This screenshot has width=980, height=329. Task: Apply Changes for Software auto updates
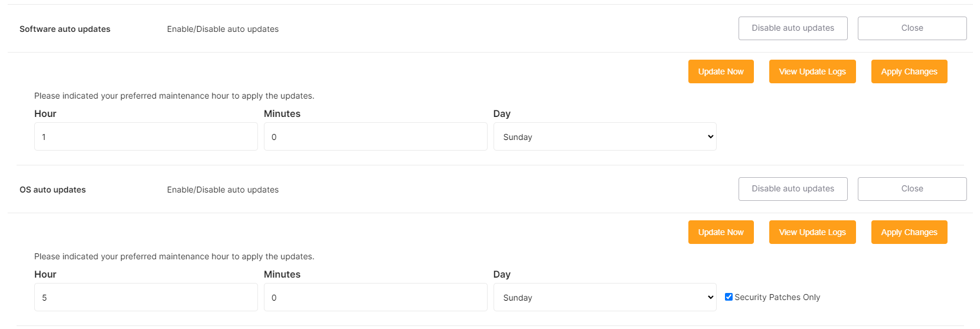(909, 71)
